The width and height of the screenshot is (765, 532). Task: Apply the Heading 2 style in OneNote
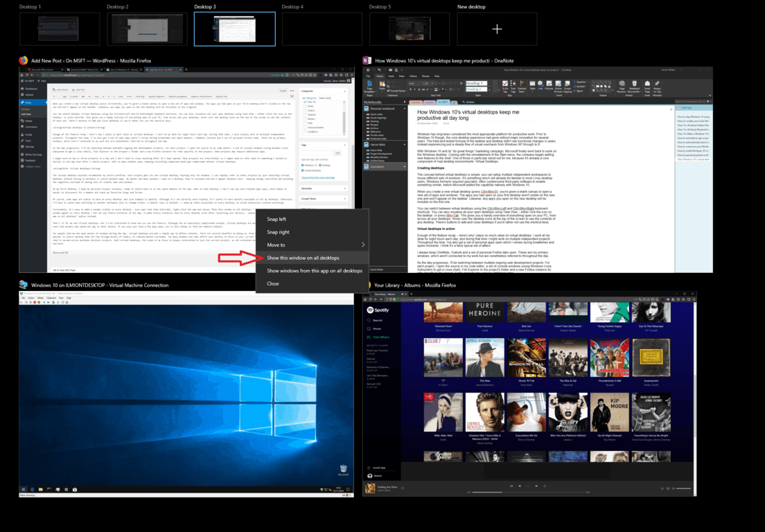pos(476,89)
